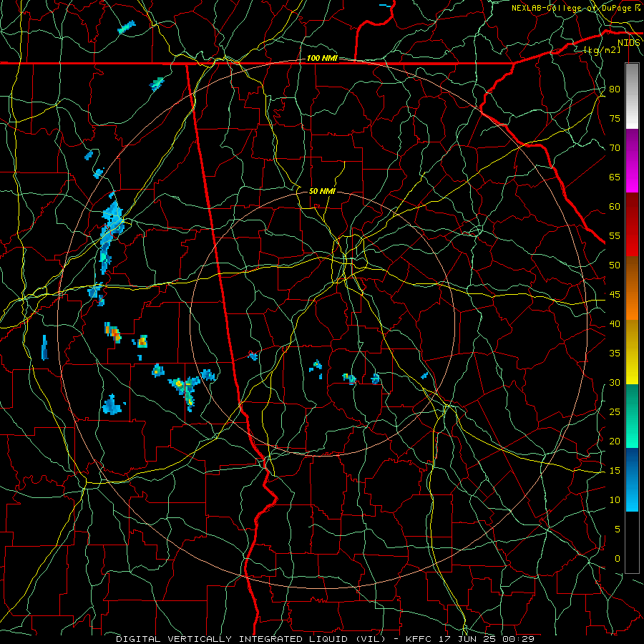Select the yellow-gold band of the VIL scale
This screenshot has width=644, height=644.
pos(632,352)
